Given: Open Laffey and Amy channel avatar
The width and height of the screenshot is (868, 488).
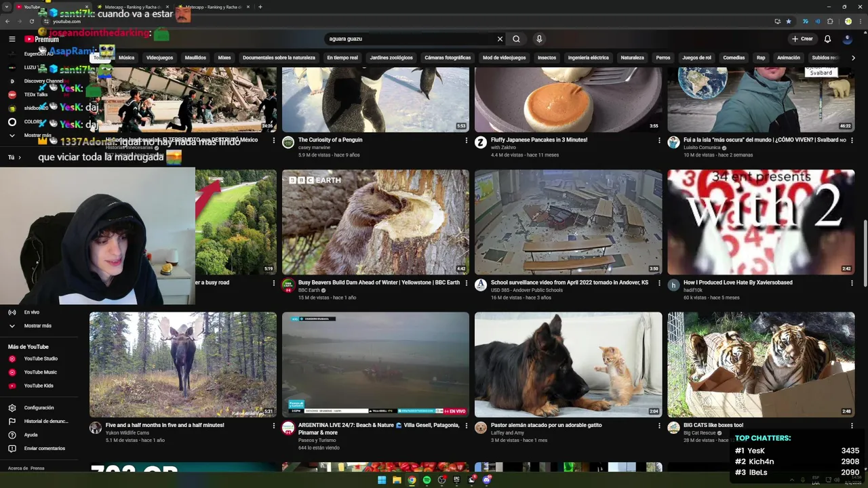Looking at the screenshot, I should click(481, 428).
